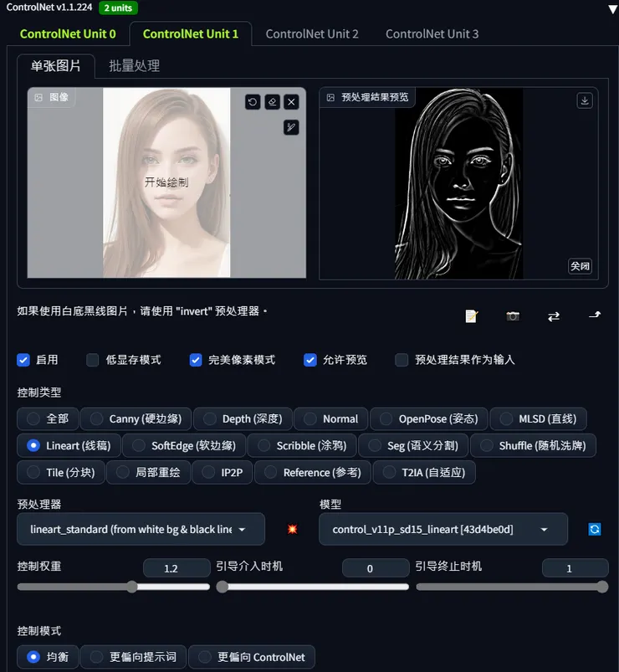Screen dimensions: 619x672
Task: Click the 引导介入时机 value field 0
Action: [376, 568]
